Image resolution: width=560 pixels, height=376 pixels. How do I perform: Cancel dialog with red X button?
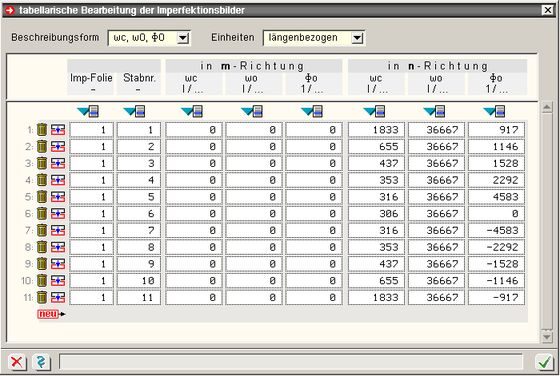click(17, 362)
